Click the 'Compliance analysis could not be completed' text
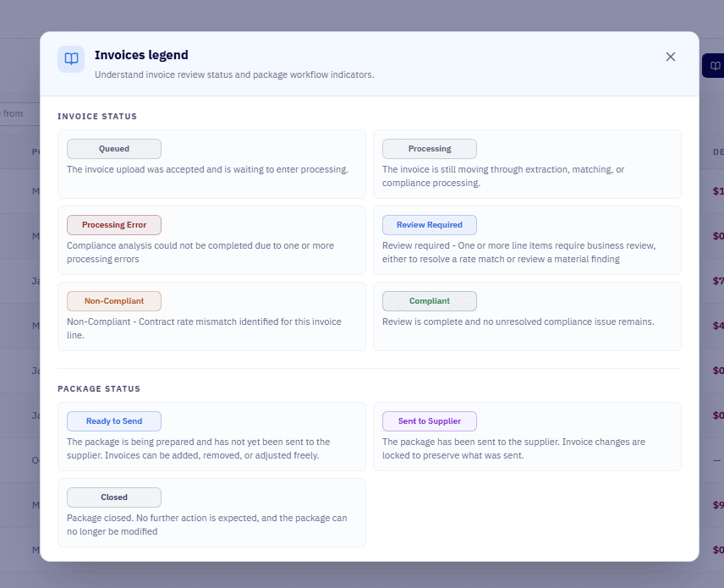The image size is (724, 588). pyautogui.click(x=200, y=252)
